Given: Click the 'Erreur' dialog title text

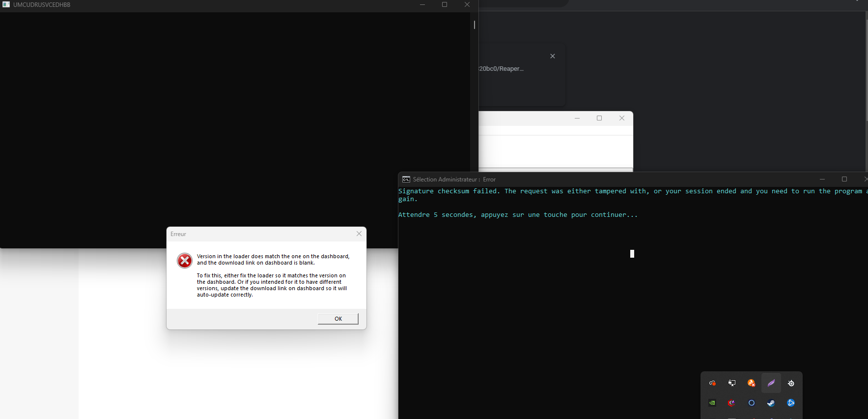Looking at the screenshot, I should tap(178, 234).
